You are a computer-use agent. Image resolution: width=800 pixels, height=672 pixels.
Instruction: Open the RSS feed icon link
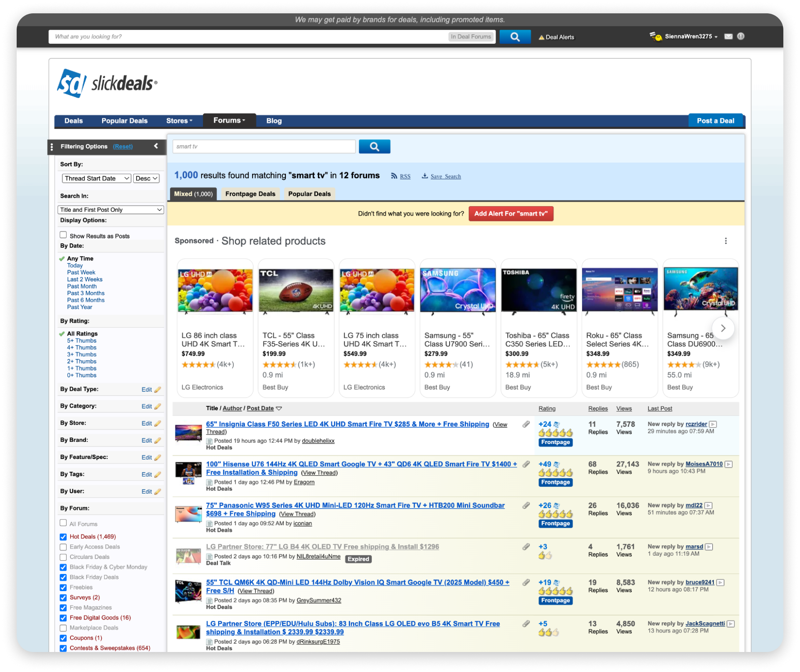click(x=394, y=176)
